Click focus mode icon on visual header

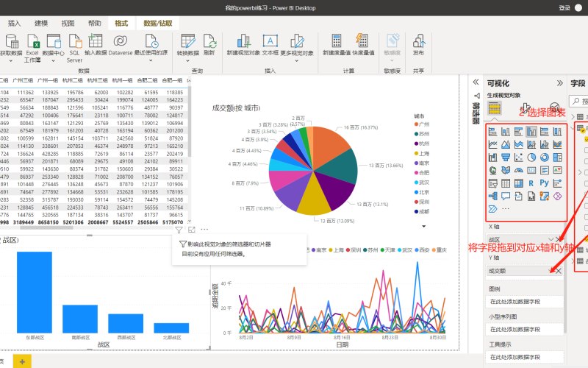click(x=192, y=230)
